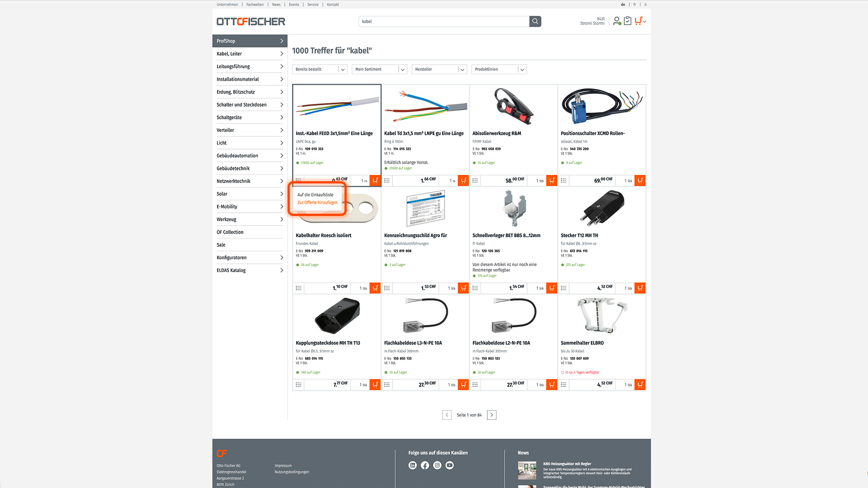868x488 pixels.
Task: Expand the Kabel, Leiter category
Action: [x=250, y=54]
